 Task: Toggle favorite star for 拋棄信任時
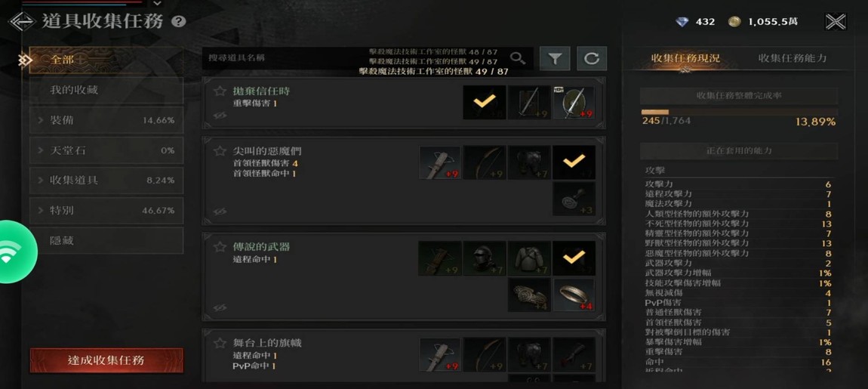pos(220,91)
